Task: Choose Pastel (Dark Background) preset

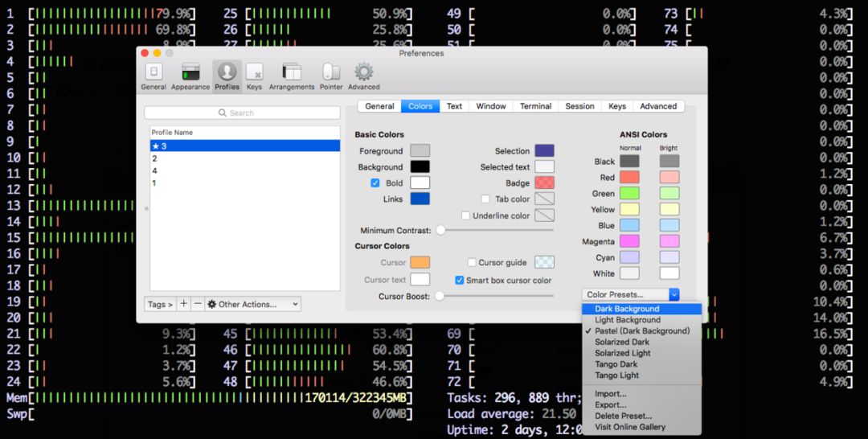Action: pos(641,331)
